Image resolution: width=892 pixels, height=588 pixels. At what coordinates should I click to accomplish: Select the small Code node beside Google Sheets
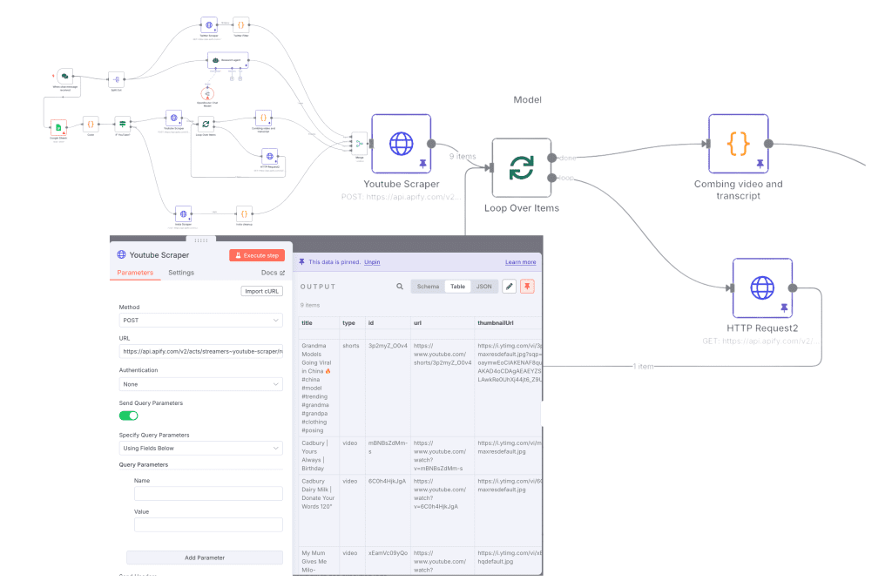[x=91, y=124]
